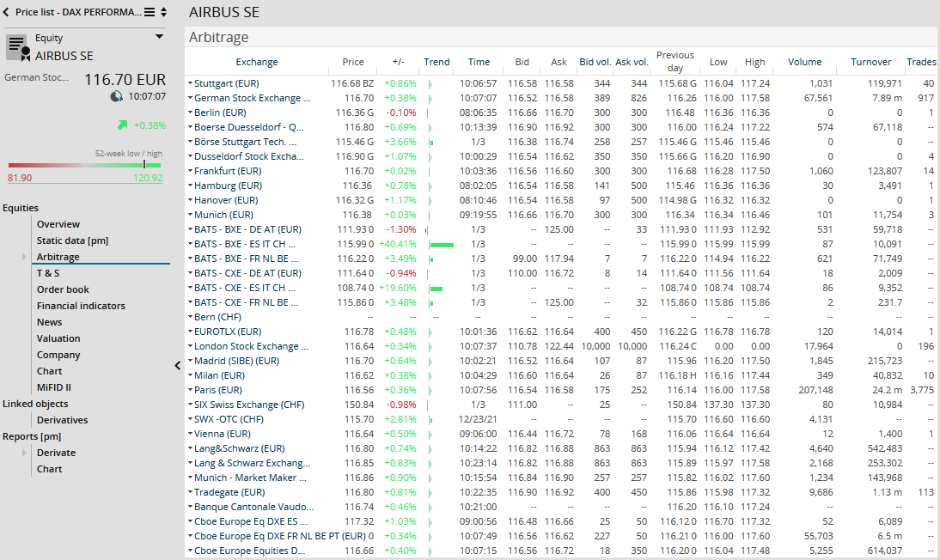Open the price list hamburger menu
This screenshot has width=940, height=560.
pyautogui.click(x=150, y=12)
